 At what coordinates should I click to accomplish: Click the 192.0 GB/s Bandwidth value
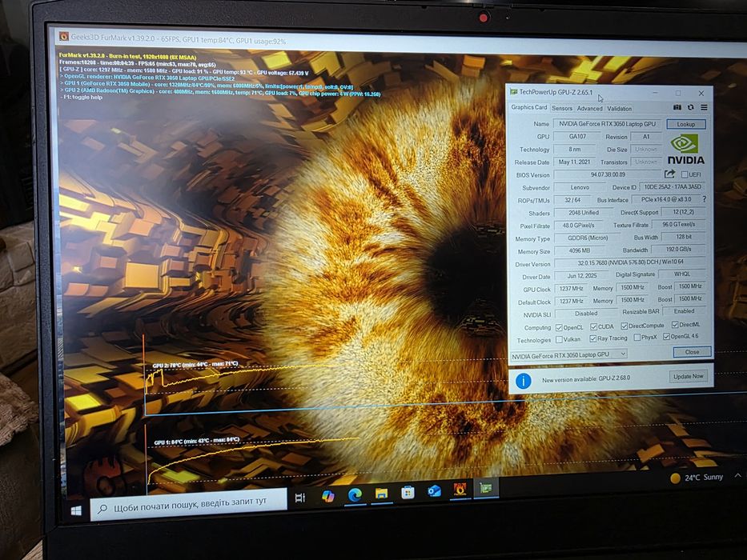pyautogui.click(x=678, y=249)
